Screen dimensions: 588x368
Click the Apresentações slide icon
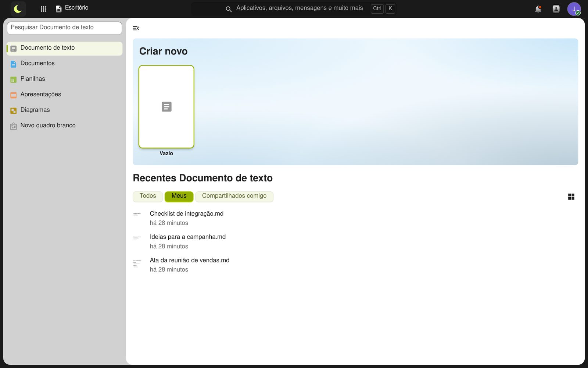coord(14,95)
